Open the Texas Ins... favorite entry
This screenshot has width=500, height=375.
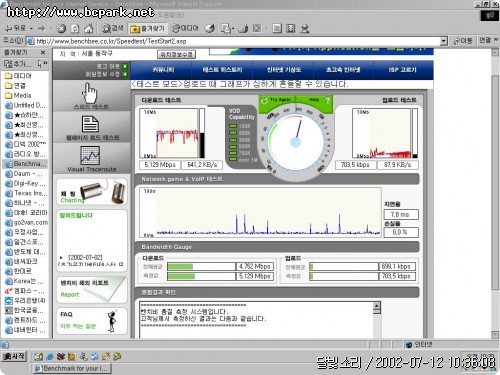pos(25,193)
